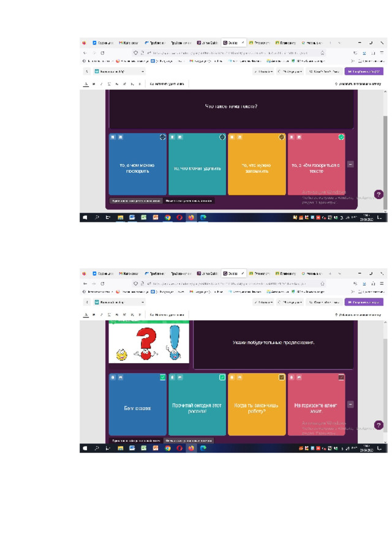The height and width of the screenshot is (555, 392).
Task: Toggle bold formatting in top screenshot toolbar
Action: point(94,84)
